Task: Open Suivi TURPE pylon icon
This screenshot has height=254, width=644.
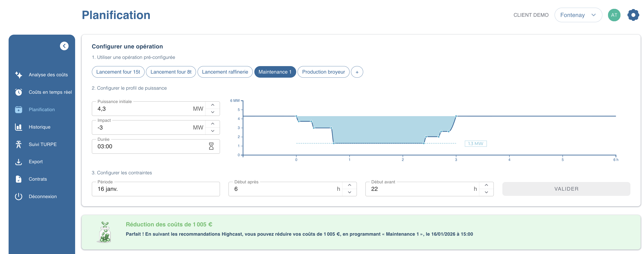Action: point(19,144)
